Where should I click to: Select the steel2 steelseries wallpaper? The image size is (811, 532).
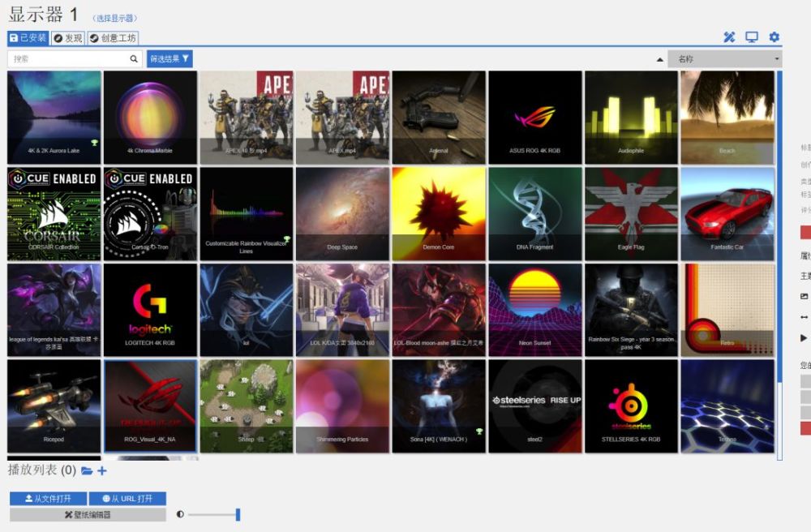(x=535, y=405)
